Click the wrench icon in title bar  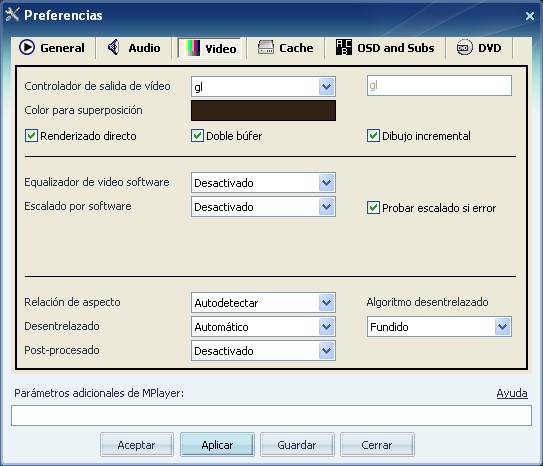point(12,15)
